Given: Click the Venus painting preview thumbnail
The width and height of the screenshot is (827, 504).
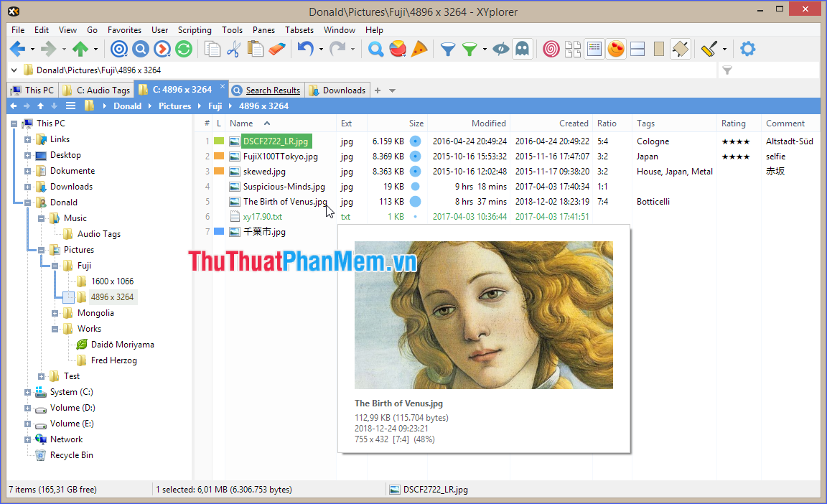Looking at the screenshot, I should 484,315.
